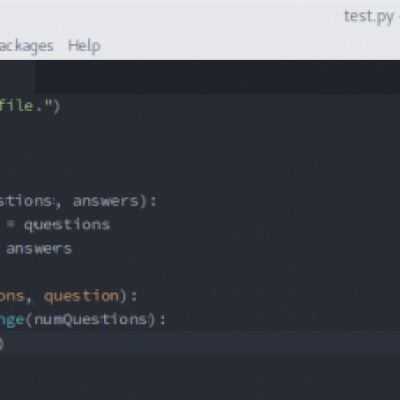This screenshot has width=400, height=400.
Task: Click the equals sign before questions
Action: point(11,224)
